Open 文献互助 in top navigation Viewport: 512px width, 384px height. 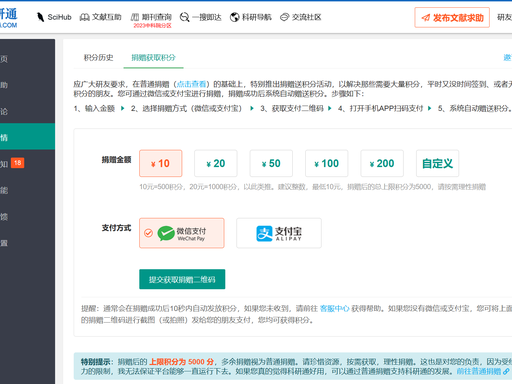100,17
